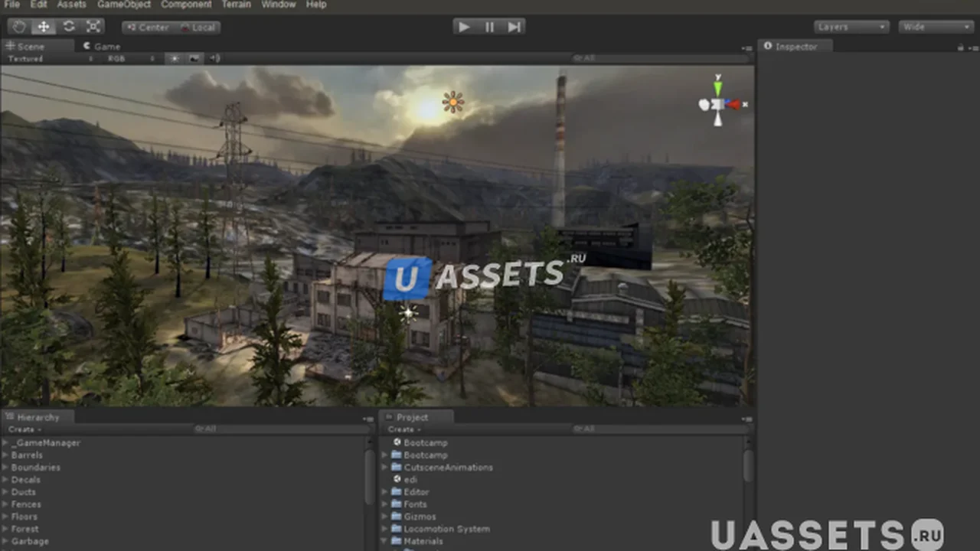Expand the Decals object in Hierarchy

tap(5, 479)
